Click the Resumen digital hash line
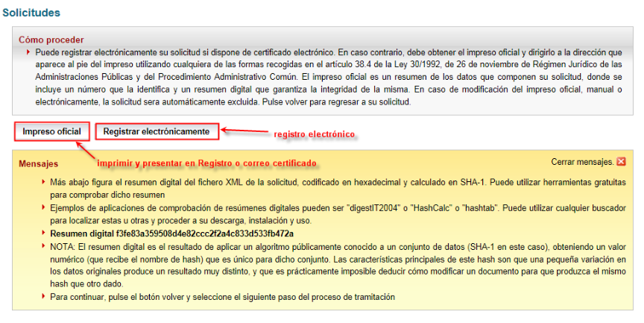The width and height of the screenshot is (644, 323). [171, 233]
